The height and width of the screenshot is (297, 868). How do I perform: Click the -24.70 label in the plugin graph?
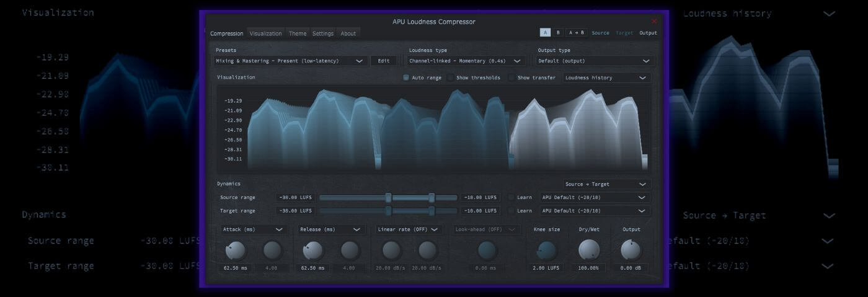coord(233,130)
